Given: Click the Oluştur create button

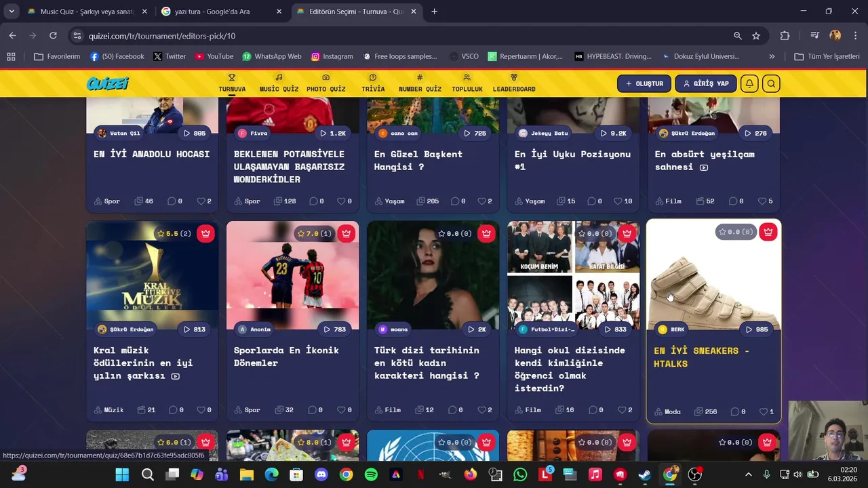Looking at the screenshot, I should click(x=644, y=83).
